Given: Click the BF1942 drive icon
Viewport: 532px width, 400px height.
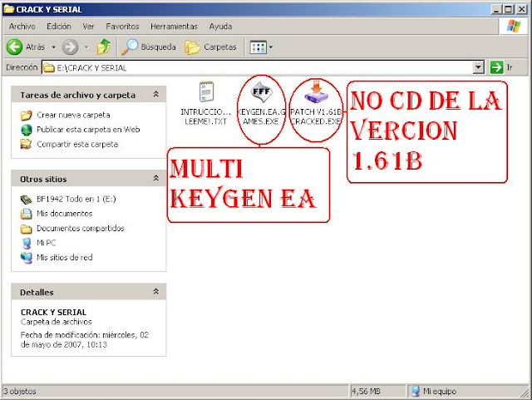Looking at the screenshot, I should coord(26,200).
